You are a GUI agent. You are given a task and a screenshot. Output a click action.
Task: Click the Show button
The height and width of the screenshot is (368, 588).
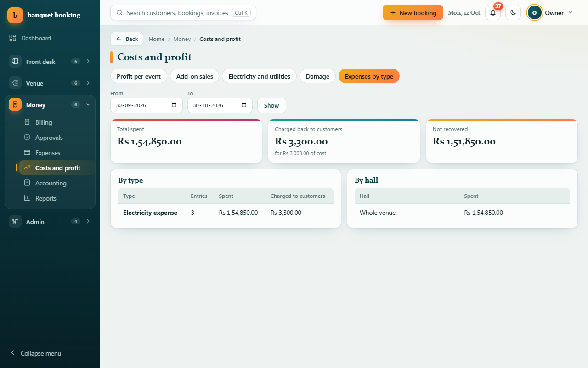pyautogui.click(x=271, y=105)
